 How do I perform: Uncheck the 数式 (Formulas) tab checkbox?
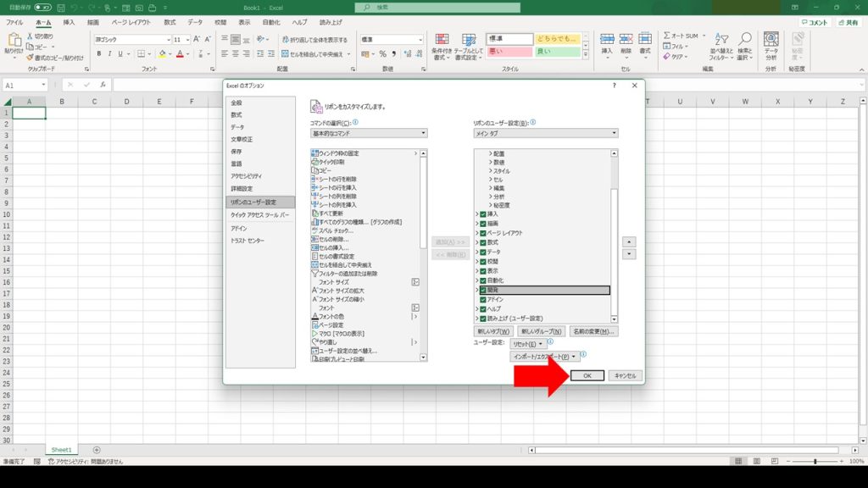click(483, 242)
